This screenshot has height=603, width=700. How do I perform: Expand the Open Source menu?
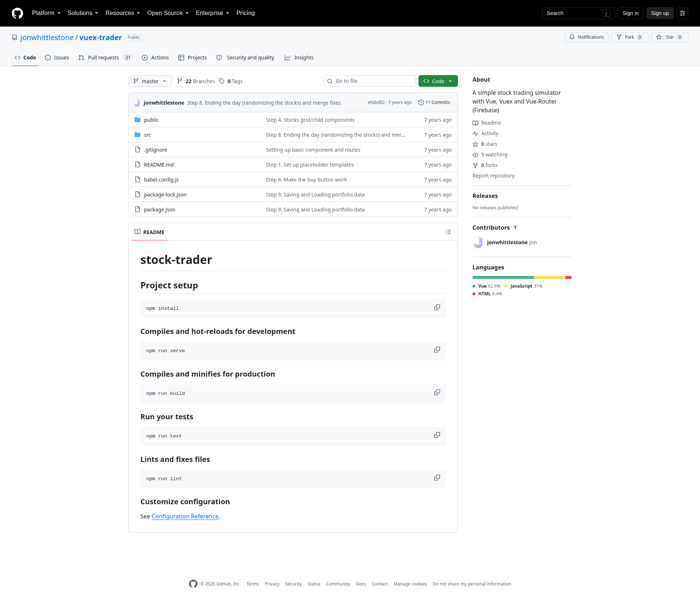(x=168, y=13)
